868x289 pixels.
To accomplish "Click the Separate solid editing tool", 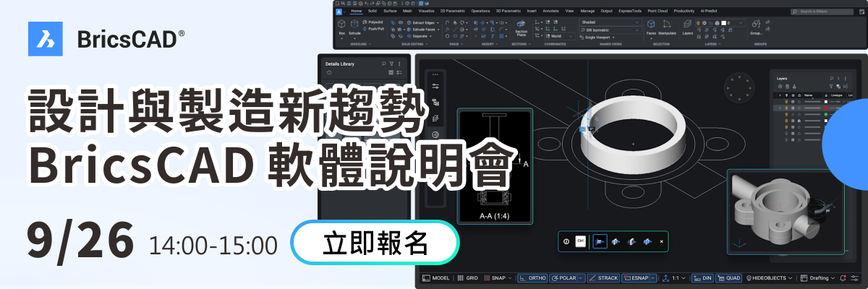I will click(x=420, y=36).
